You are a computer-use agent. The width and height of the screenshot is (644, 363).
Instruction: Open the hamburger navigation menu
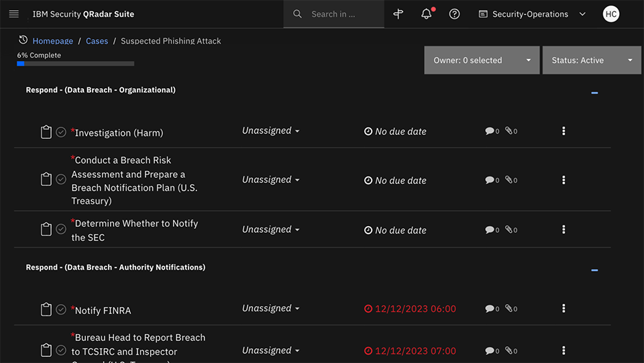(14, 14)
